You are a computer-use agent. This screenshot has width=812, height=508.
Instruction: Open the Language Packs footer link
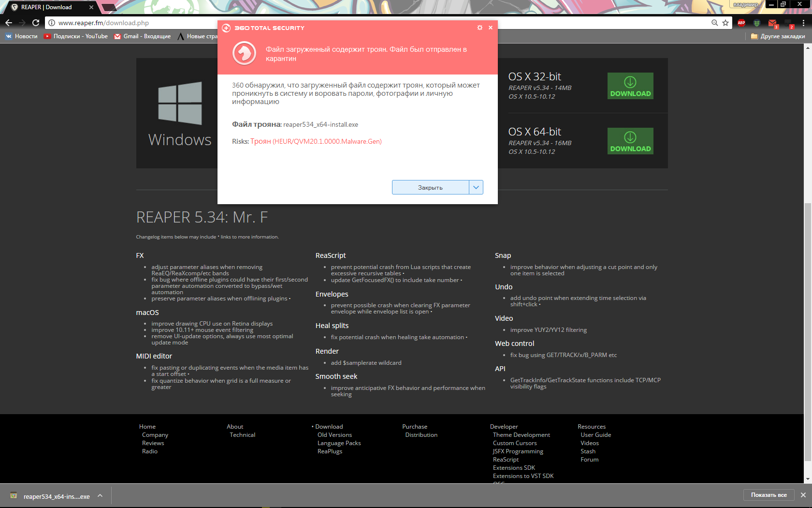point(339,443)
